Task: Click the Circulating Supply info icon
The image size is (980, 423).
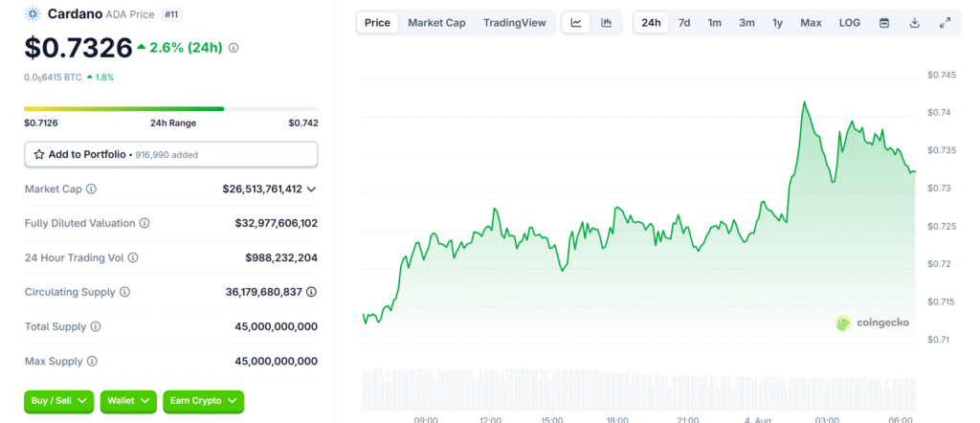Action: [124, 292]
